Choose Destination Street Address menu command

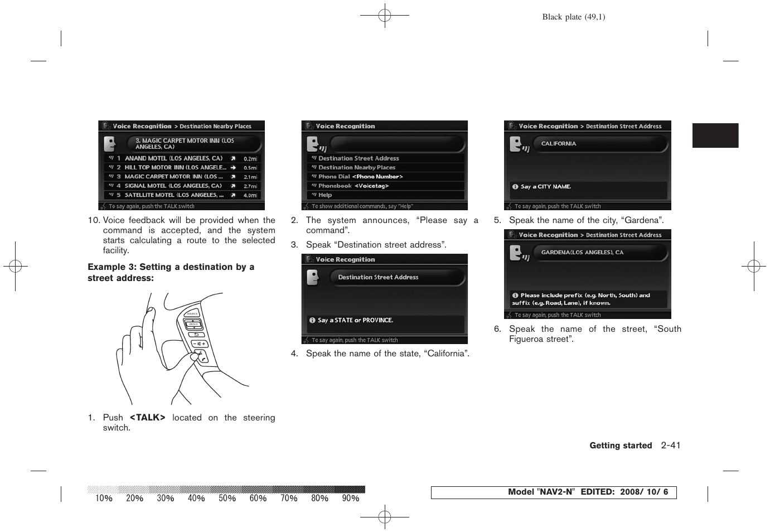[386, 158]
